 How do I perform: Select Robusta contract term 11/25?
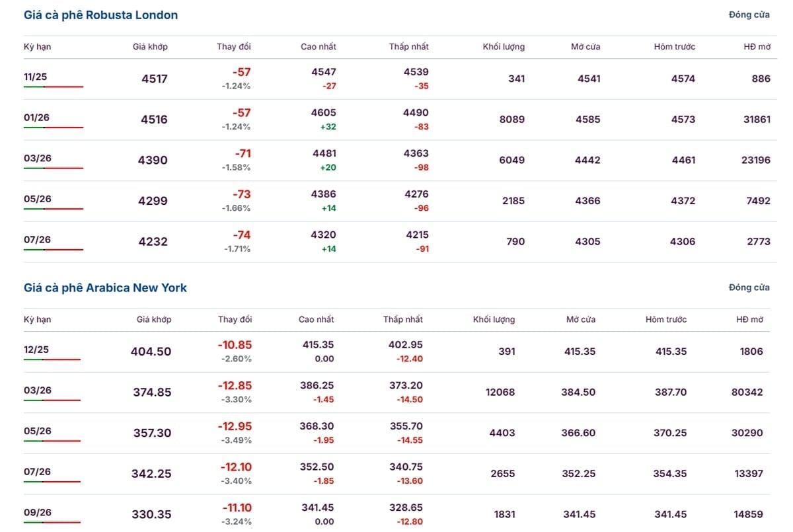[x=36, y=77]
